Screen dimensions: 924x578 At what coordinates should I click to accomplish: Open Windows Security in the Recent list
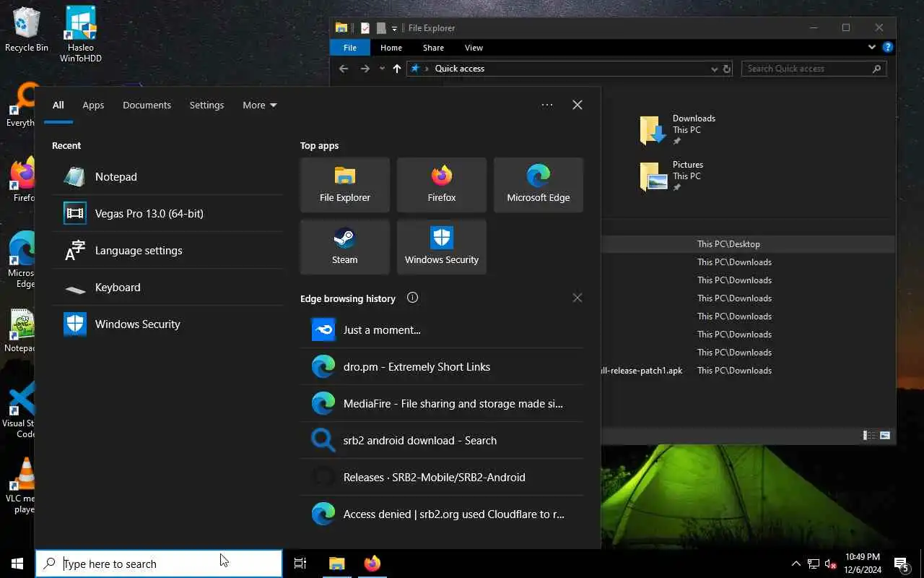(167, 324)
